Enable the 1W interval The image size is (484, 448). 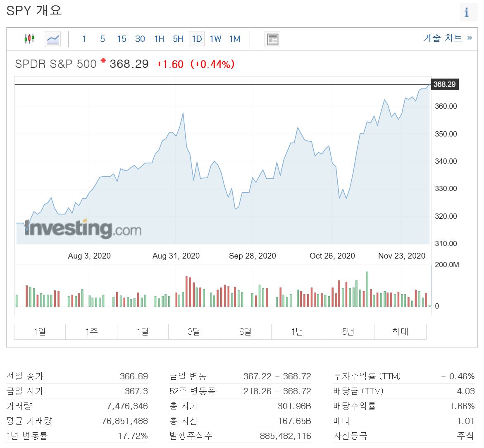coord(215,38)
